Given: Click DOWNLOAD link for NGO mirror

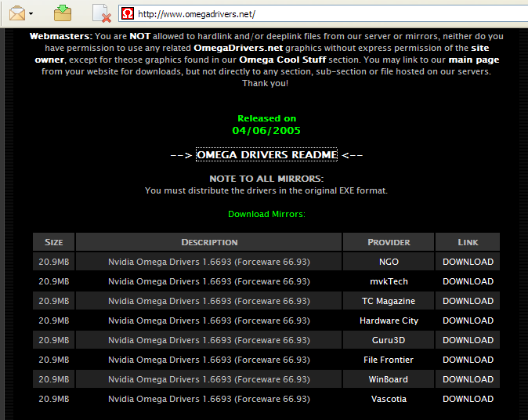Looking at the screenshot, I should pyautogui.click(x=468, y=262).
